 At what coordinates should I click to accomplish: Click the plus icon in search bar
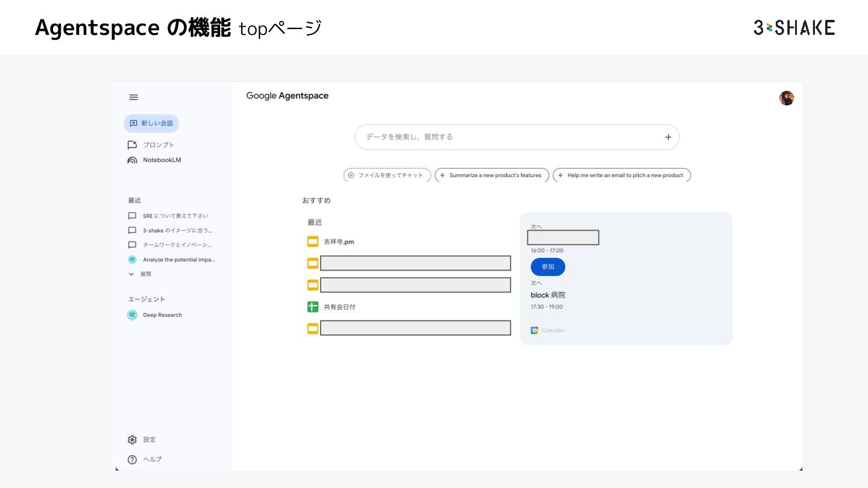tap(668, 137)
